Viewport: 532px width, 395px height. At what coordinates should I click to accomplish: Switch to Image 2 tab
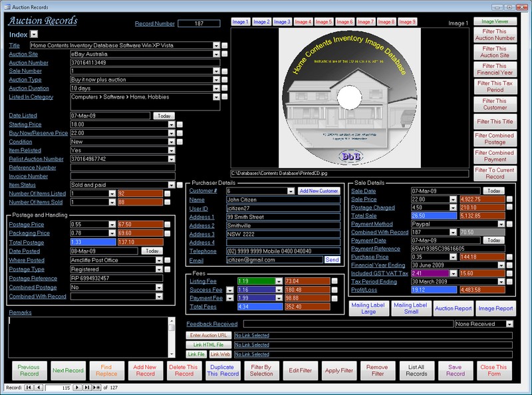point(261,22)
